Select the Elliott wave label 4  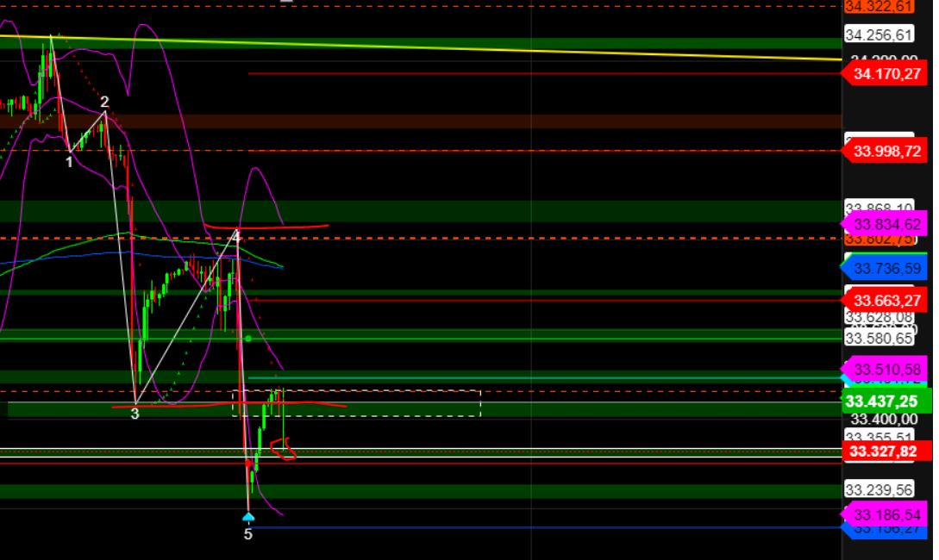(236, 236)
